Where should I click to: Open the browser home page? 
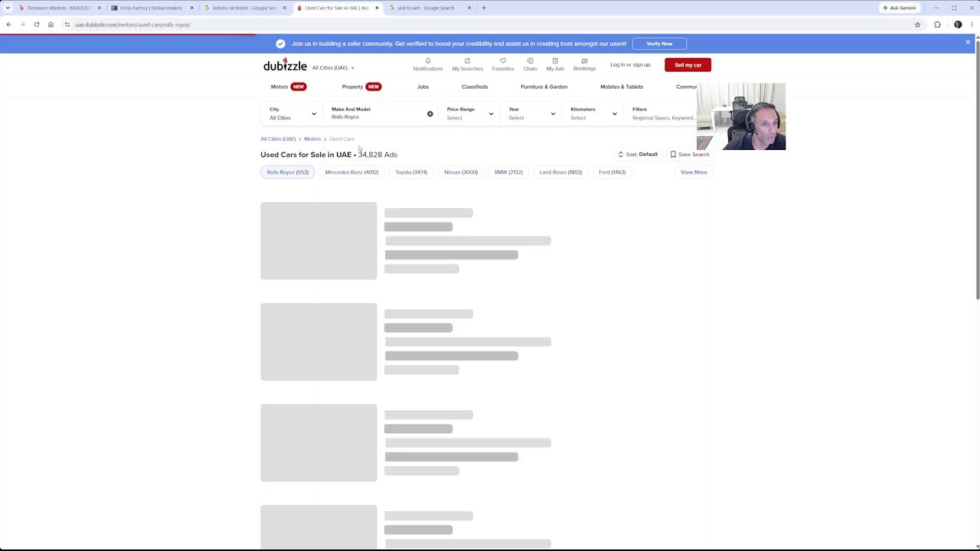[51, 24]
